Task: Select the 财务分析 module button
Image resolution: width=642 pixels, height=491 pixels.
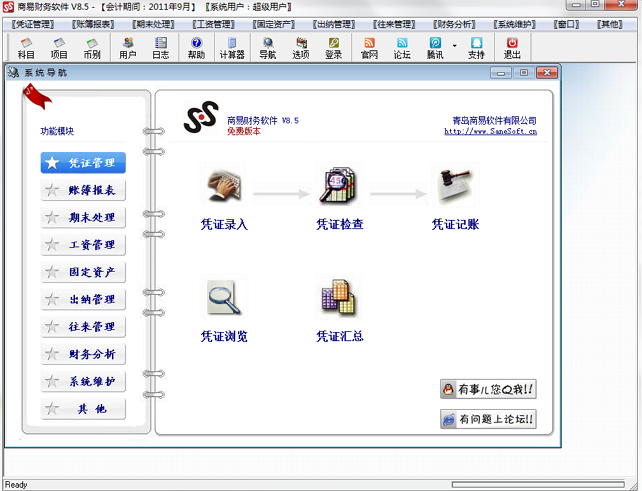Action: point(83,354)
